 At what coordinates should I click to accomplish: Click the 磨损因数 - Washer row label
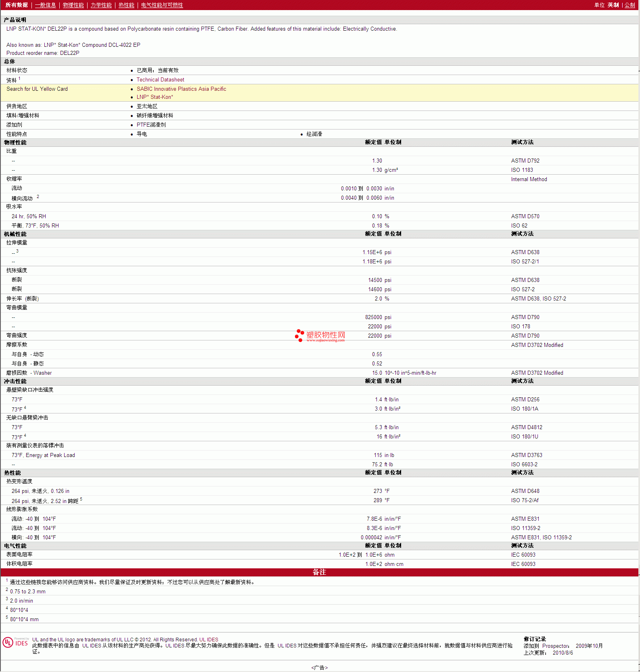pos(29,373)
